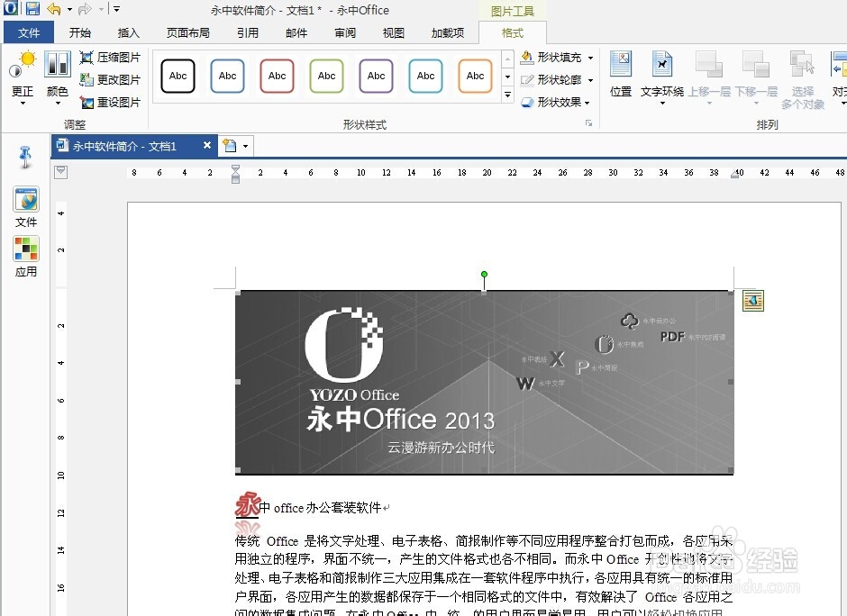
Task: Click the new document icon beside tabs
Action: [x=230, y=146]
